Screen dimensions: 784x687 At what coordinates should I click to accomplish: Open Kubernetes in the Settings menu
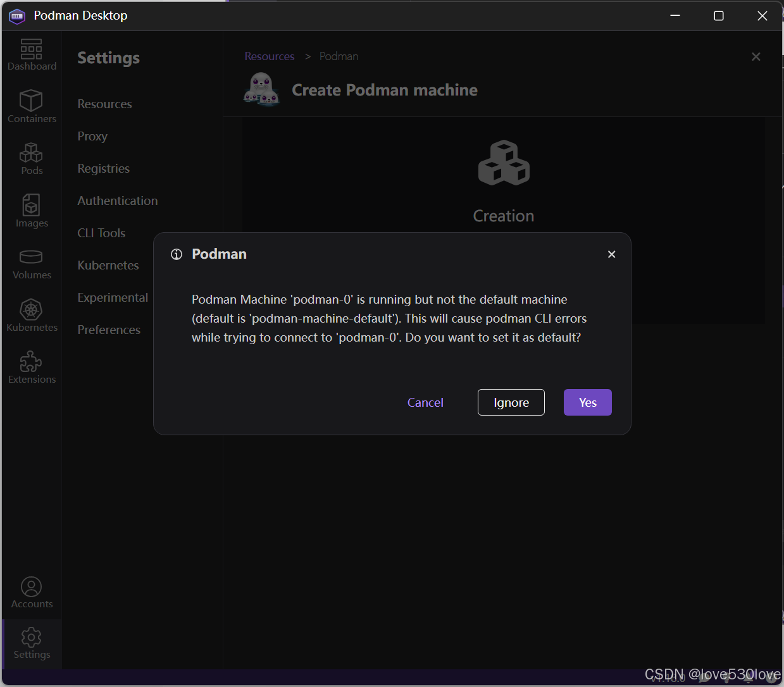click(108, 265)
